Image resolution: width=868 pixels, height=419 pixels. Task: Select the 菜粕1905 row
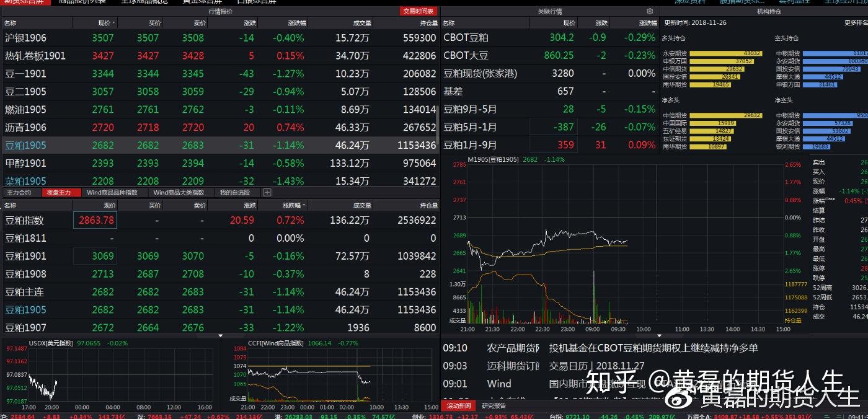click(219, 181)
